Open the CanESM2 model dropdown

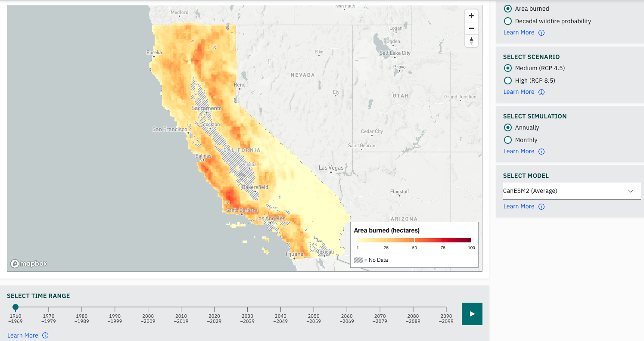(572, 191)
